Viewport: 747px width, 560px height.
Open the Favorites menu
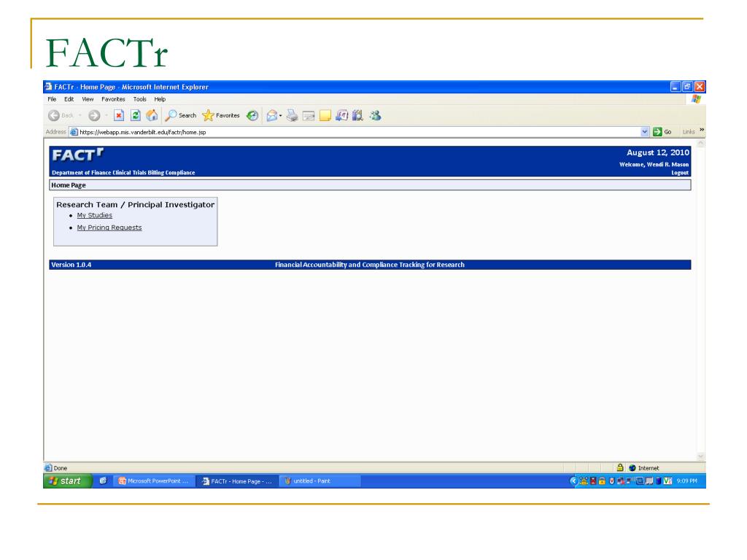(113, 99)
